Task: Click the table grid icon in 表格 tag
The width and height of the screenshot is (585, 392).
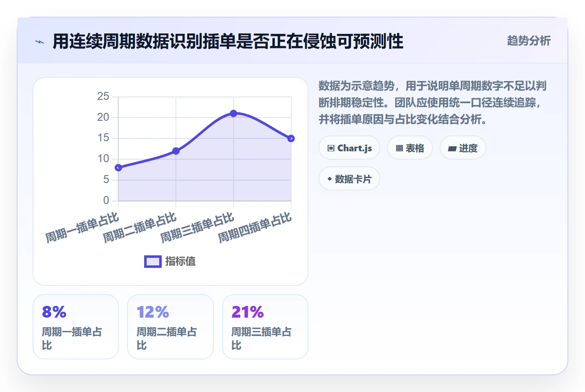Action: (x=399, y=148)
